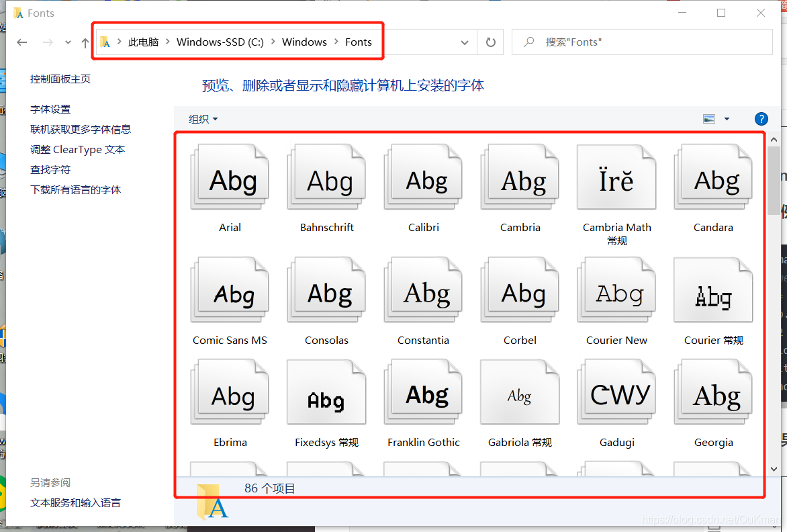Go forward with the forward arrow
This screenshot has width=787, height=532.
click(48, 42)
